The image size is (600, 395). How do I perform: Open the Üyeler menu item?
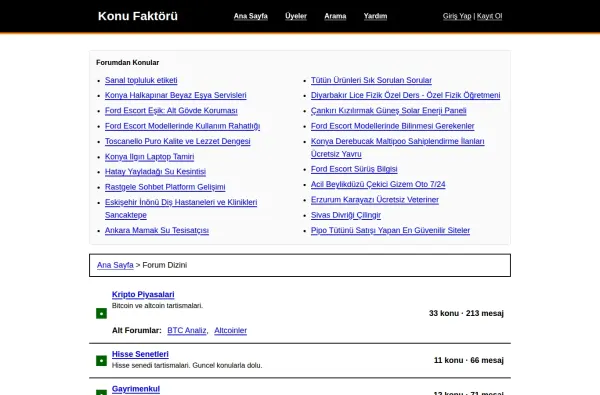pos(296,16)
